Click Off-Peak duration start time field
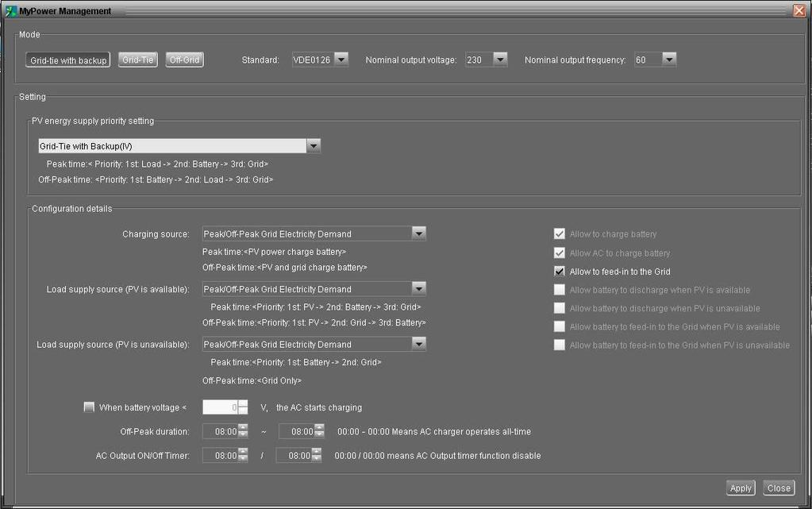Screen dimensions: 812x509 coord(220,431)
